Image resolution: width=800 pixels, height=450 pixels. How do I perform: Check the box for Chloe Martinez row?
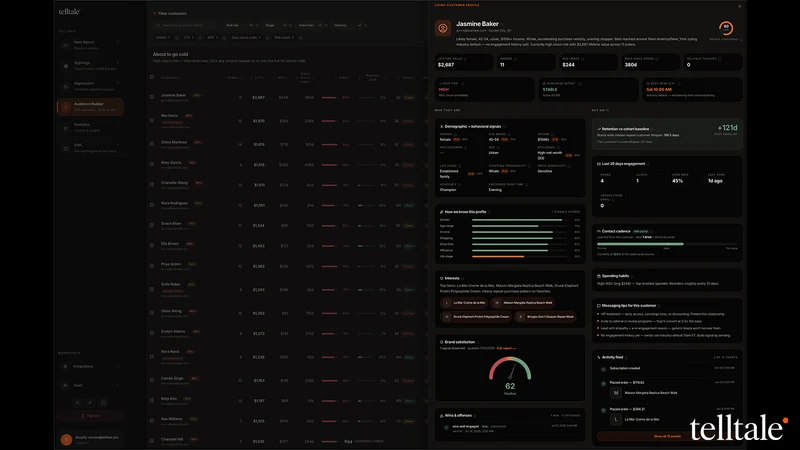tap(152, 144)
